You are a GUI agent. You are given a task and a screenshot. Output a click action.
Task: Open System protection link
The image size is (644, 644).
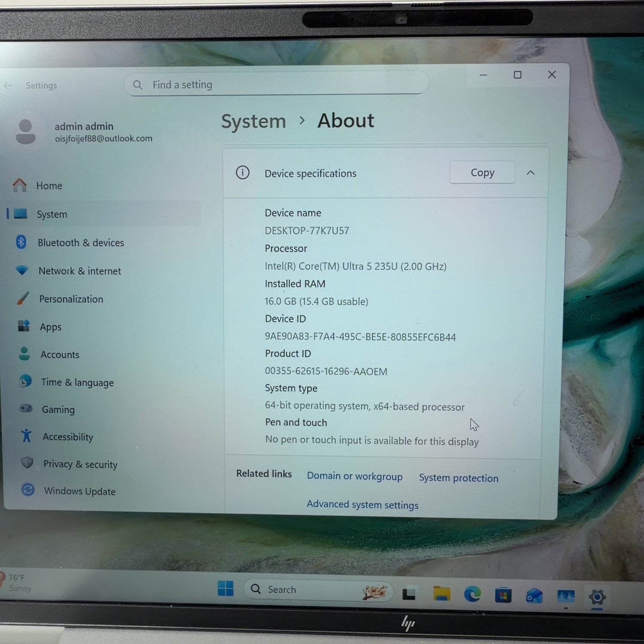459,478
